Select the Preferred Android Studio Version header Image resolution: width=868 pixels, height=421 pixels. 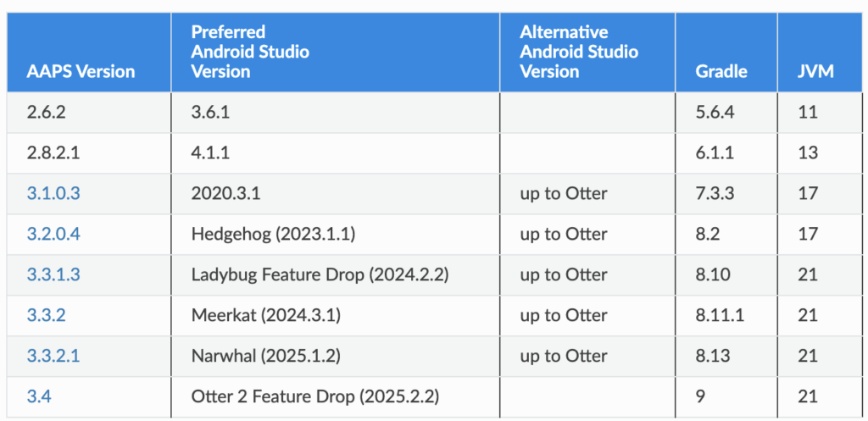click(x=250, y=52)
